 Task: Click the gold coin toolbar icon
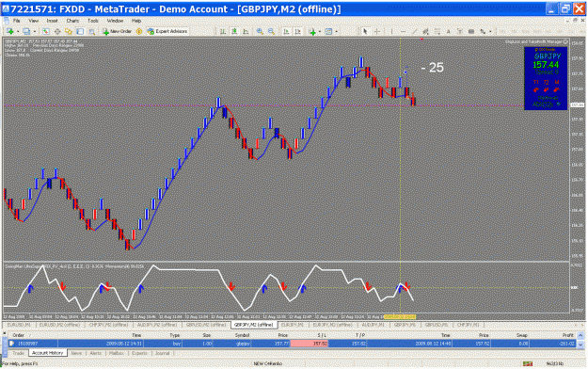[x=139, y=31]
